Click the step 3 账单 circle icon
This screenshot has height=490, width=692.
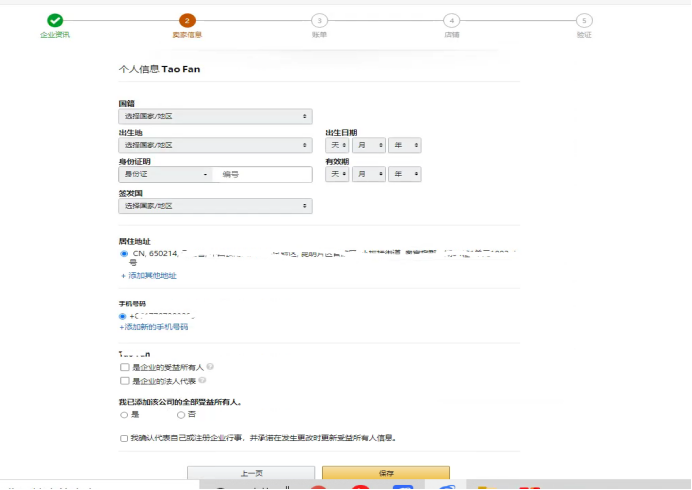(319, 20)
